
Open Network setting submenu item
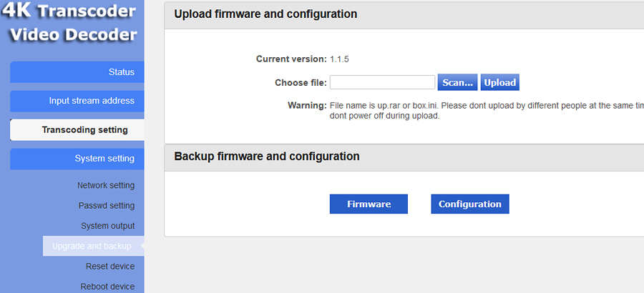pos(106,186)
